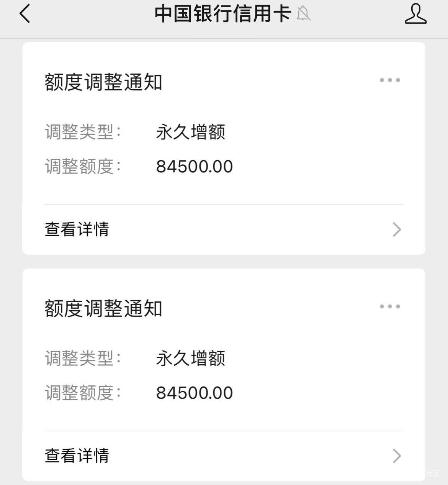Tap the chevron in second 查看详情 row
Image resolution: width=448 pixels, height=485 pixels.
point(397,456)
